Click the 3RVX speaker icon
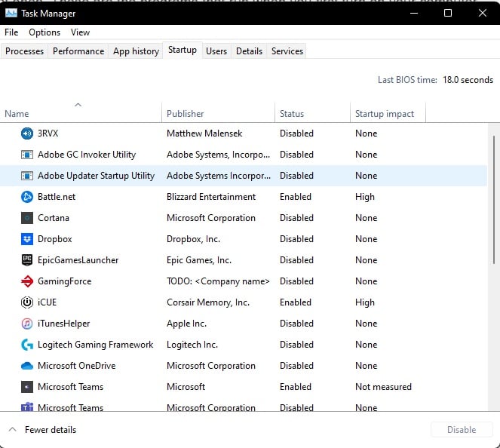The height and width of the screenshot is (448, 500). (x=27, y=133)
